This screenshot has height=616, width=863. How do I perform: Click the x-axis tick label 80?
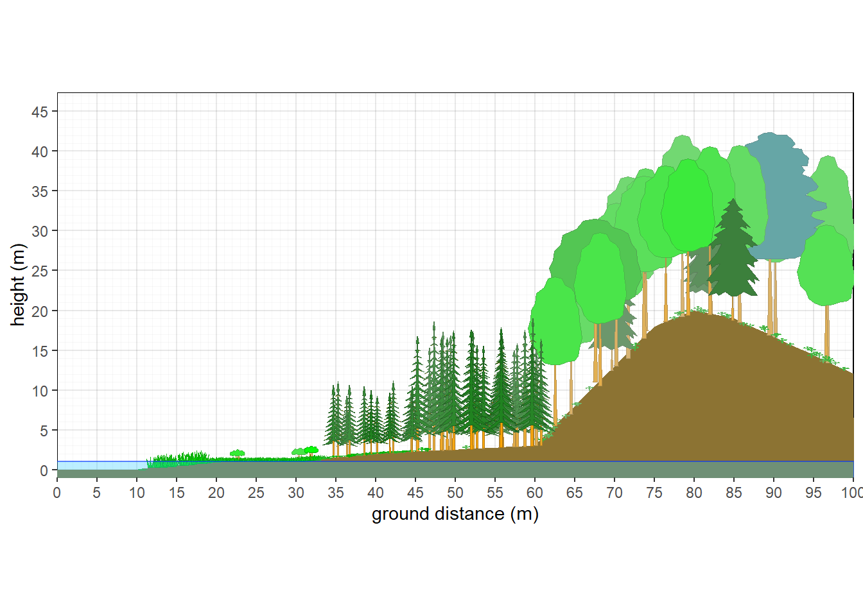[693, 493]
